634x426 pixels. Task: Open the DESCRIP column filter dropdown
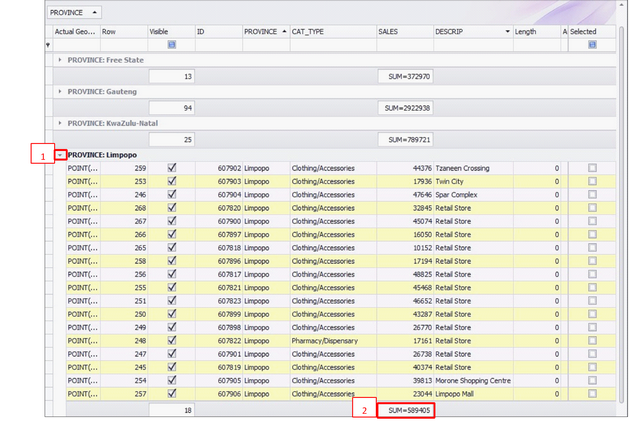(507, 32)
